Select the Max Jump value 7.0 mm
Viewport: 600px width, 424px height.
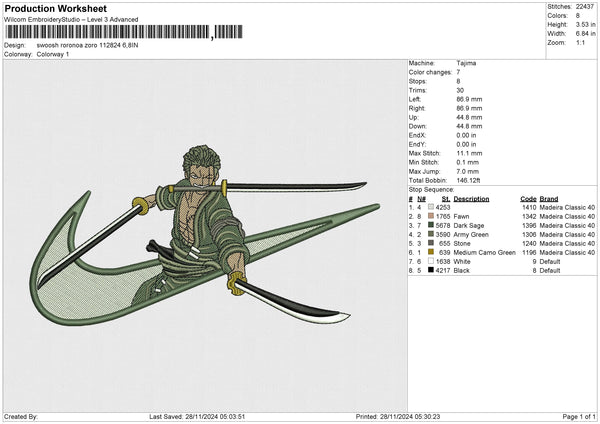click(468, 171)
